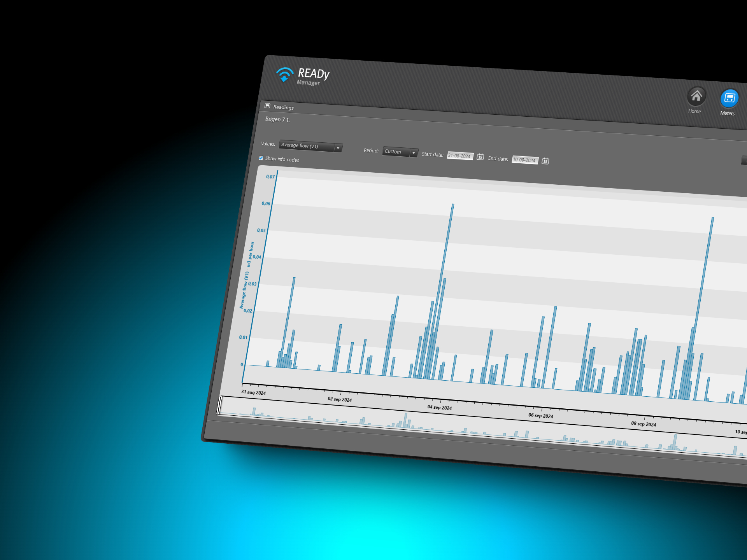747x560 pixels.
Task: Click the 'Bøgen 7 1.' meter title
Action: coord(277,119)
